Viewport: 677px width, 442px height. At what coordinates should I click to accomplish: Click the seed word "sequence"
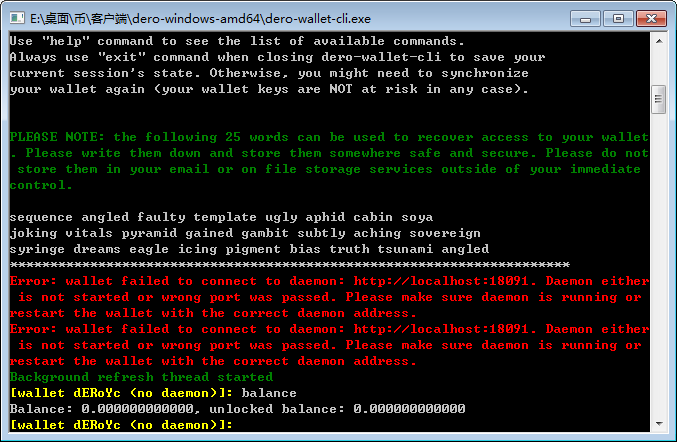[41, 217]
